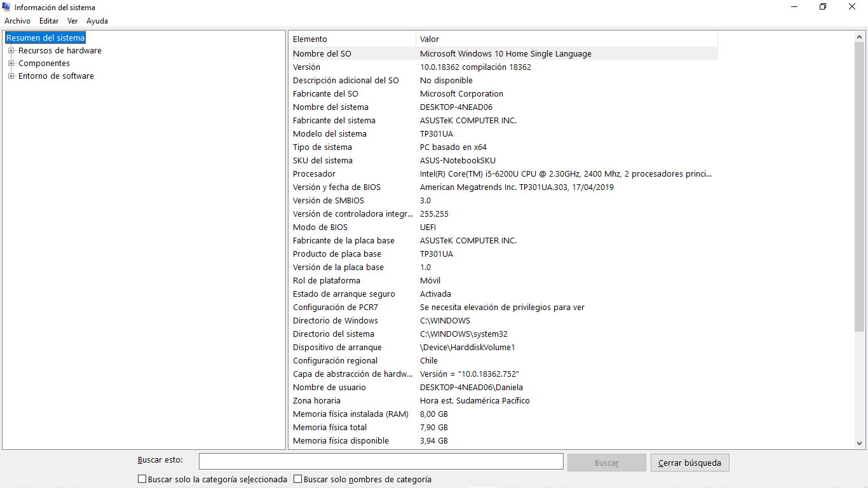Click the System Information app icon in title bar
Screen dimensions: 868x488
click(7, 8)
